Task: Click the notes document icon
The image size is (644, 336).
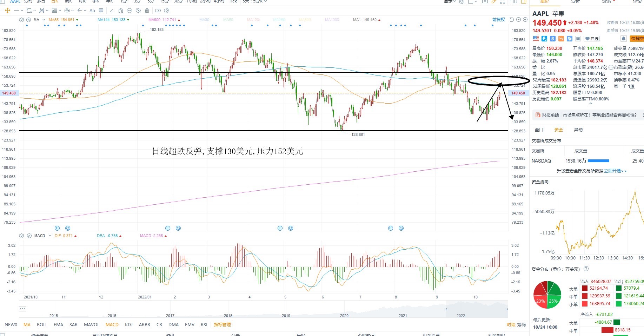Action: tap(578, 39)
